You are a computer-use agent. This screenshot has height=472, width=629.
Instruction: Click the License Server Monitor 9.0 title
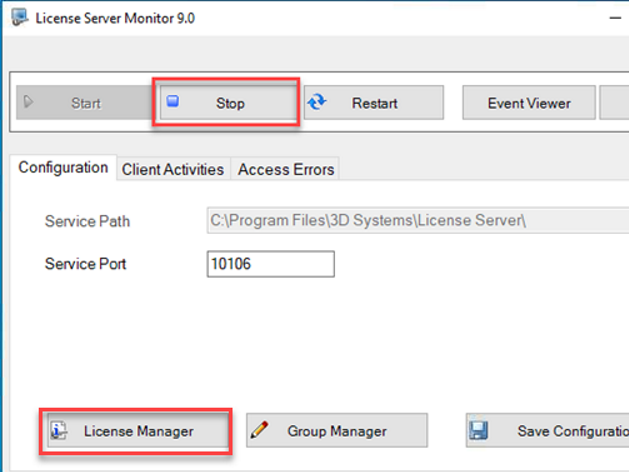(x=115, y=18)
